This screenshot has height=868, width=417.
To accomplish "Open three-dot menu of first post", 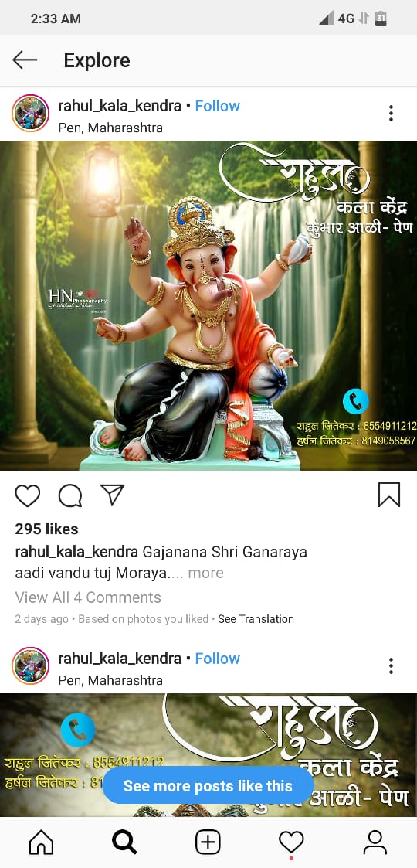I will coord(391,114).
